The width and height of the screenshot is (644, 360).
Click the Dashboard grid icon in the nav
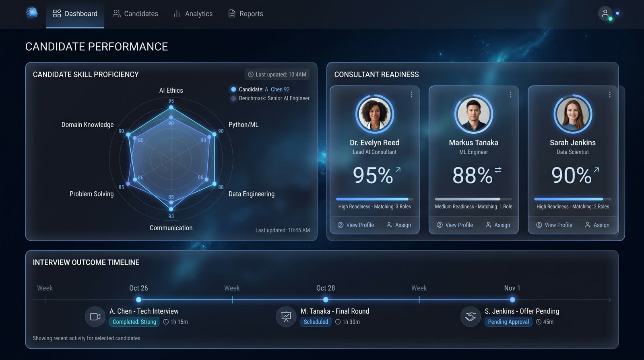tap(57, 14)
